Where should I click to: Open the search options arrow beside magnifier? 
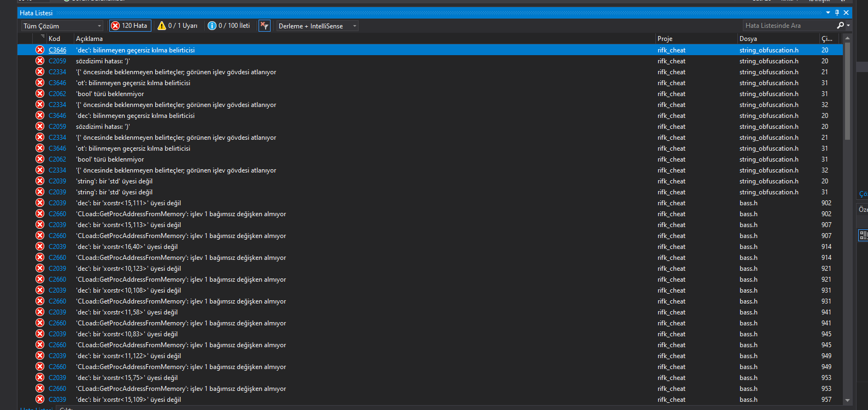pyautogui.click(x=848, y=26)
